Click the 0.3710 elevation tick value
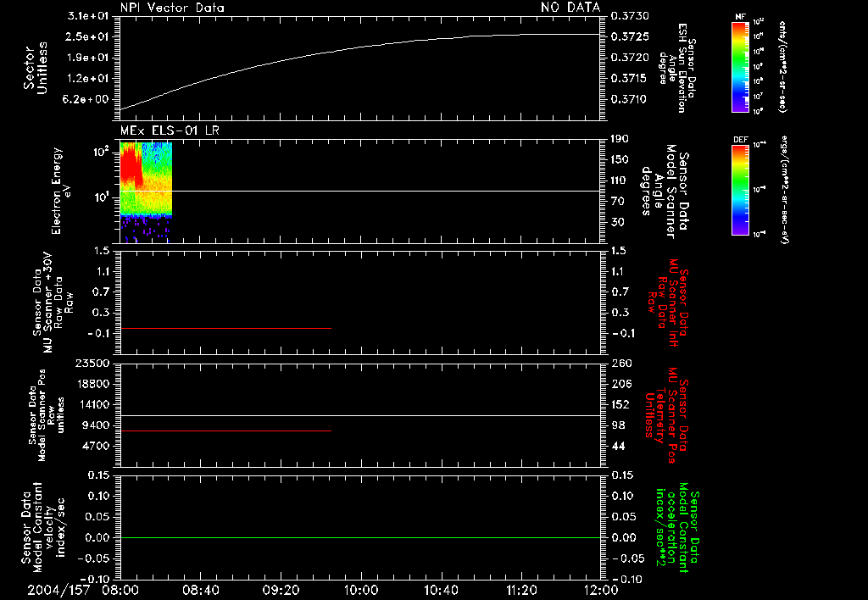 (630, 100)
